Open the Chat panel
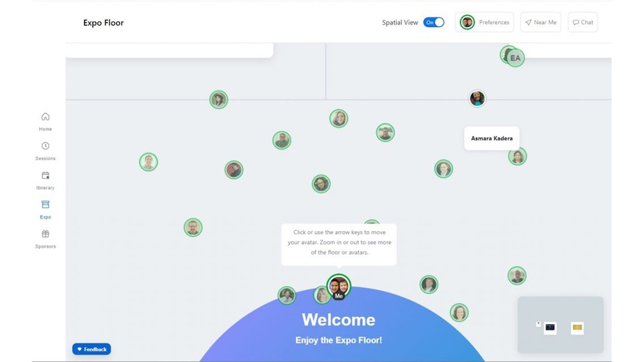644x362 pixels. (583, 22)
